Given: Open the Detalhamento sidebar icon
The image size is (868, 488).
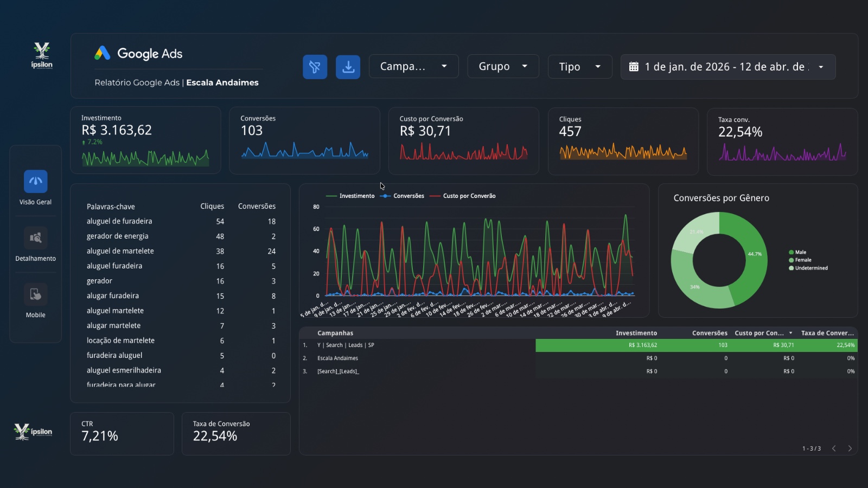Looking at the screenshot, I should point(36,238).
